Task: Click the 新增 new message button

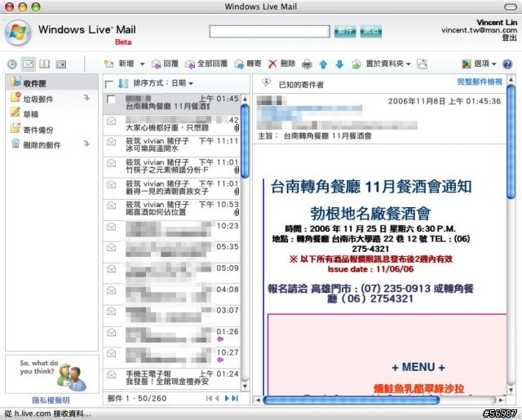Action: [119, 64]
